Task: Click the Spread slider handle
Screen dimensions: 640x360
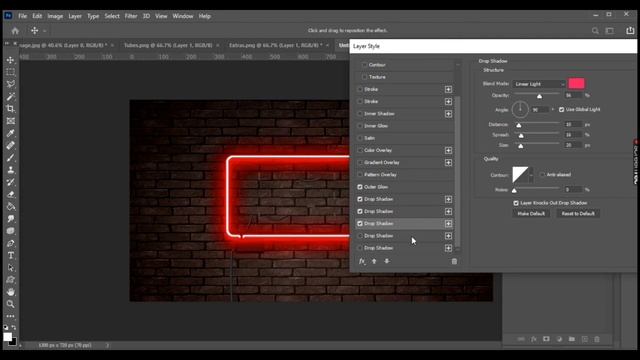Action: pos(521,136)
